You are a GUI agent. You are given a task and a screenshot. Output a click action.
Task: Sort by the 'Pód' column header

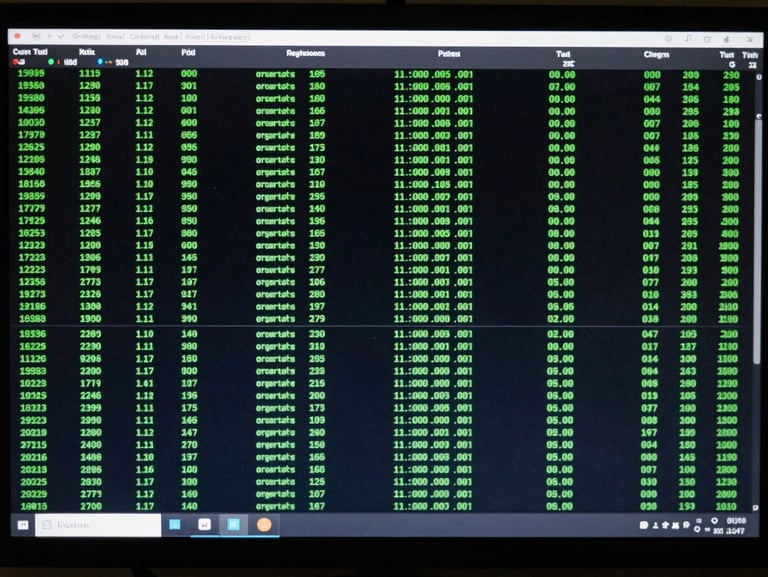pos(188,52)
